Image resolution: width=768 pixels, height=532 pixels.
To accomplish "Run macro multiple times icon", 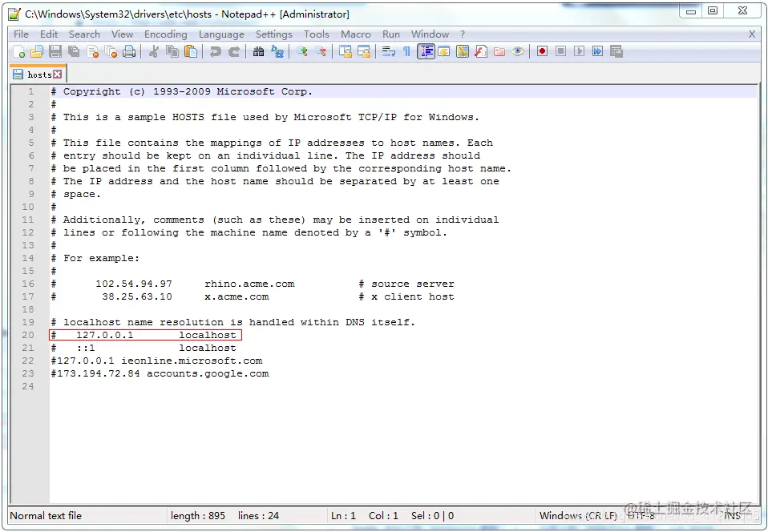I will (597, 51).
